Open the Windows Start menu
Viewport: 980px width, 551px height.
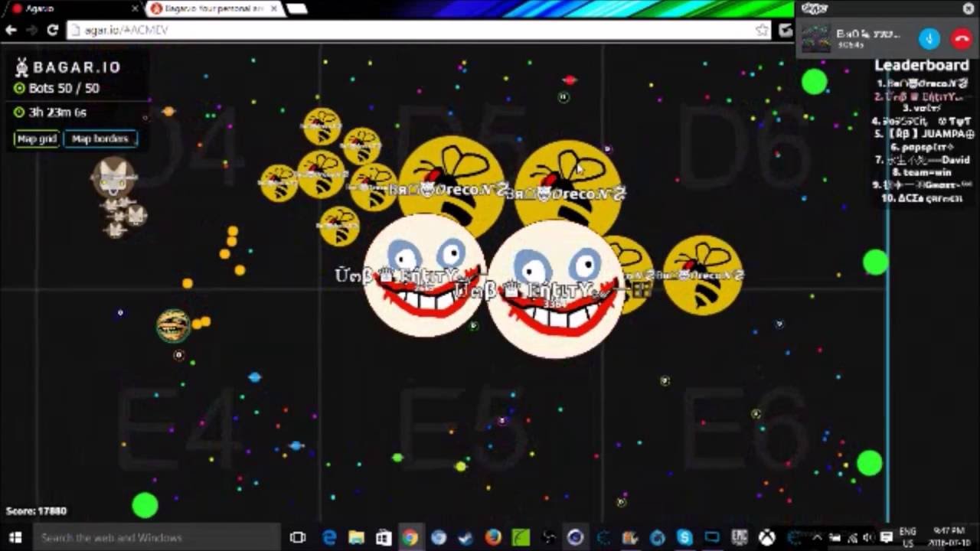[15, 537]
